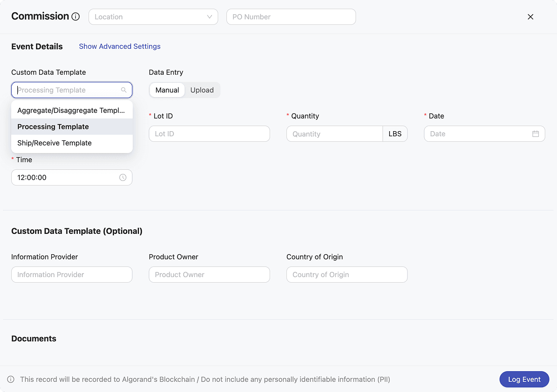This screenshot has width=557, height=392.
Task: Open Show Advanced Settings link
Action: [x=120, y=46]
